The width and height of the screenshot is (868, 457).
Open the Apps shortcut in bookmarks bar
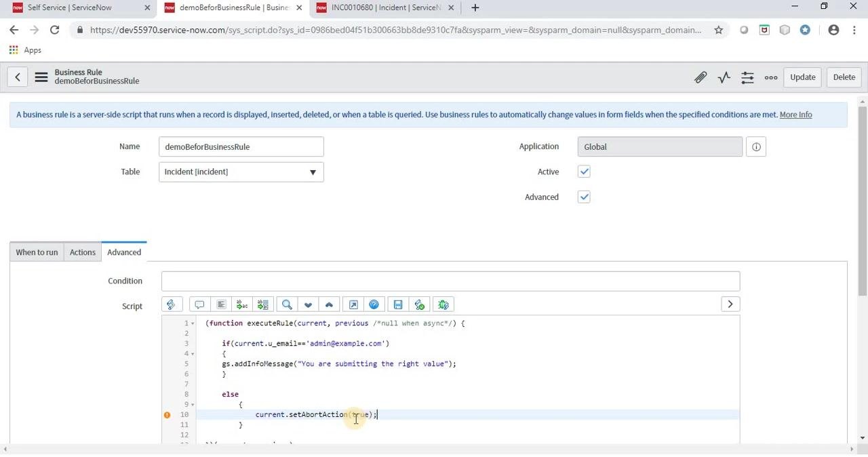pos(25,50)
